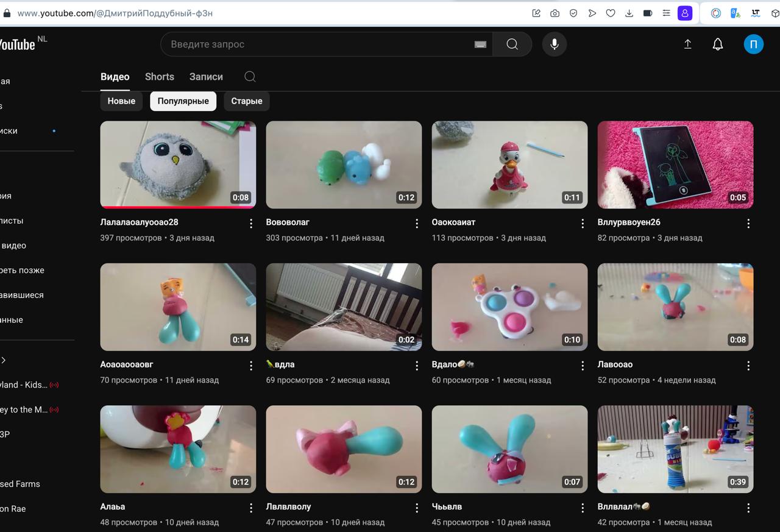
Task: Click the upload video icon
Action: 687,44
